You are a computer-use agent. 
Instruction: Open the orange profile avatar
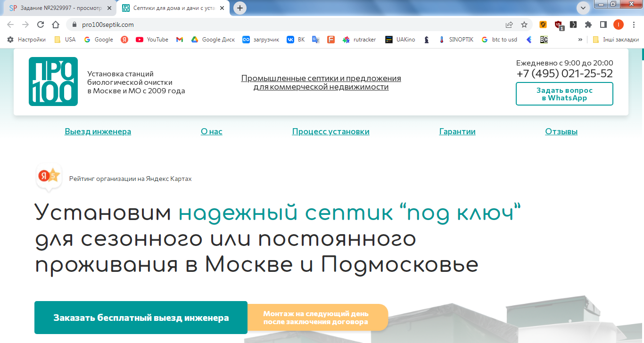[618, 24]
